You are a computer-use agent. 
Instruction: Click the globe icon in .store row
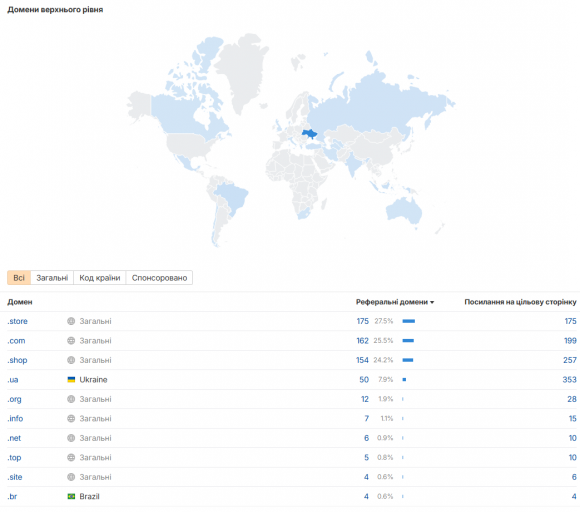click(x=71, y=321)
